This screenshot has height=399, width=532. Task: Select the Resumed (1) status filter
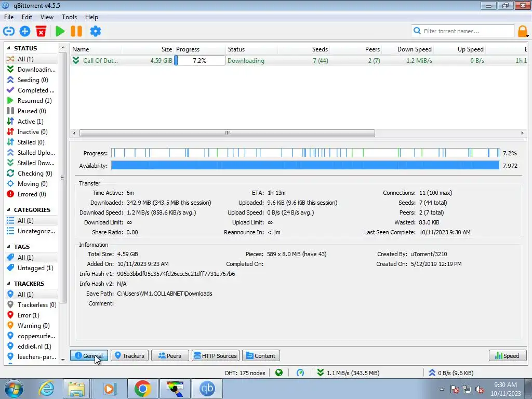(x=31, y=100)
